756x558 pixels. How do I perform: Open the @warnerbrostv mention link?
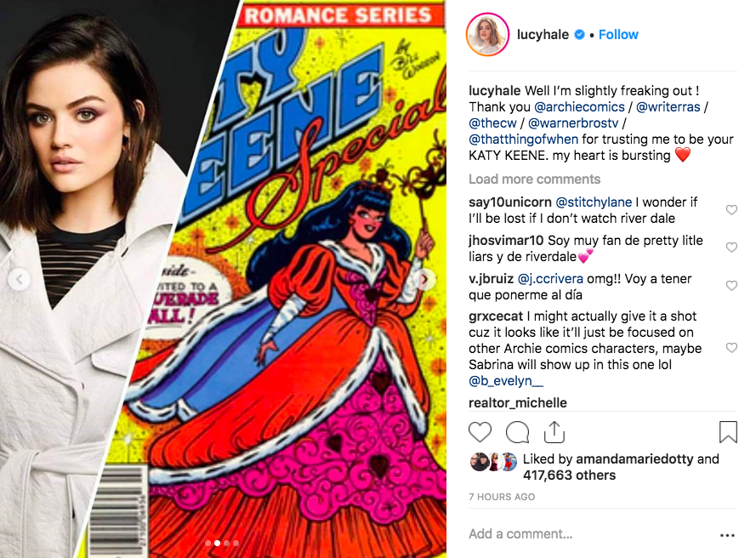573,123
